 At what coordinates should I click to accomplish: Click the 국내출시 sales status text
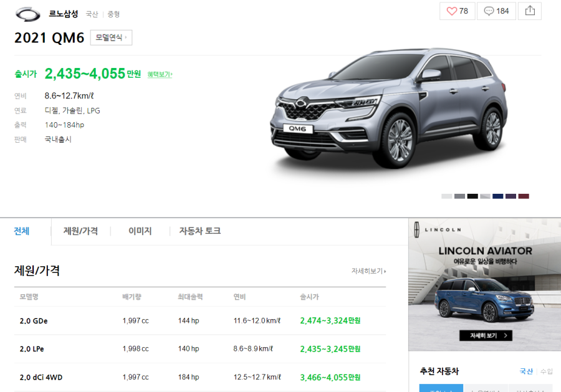pos(58,139)
